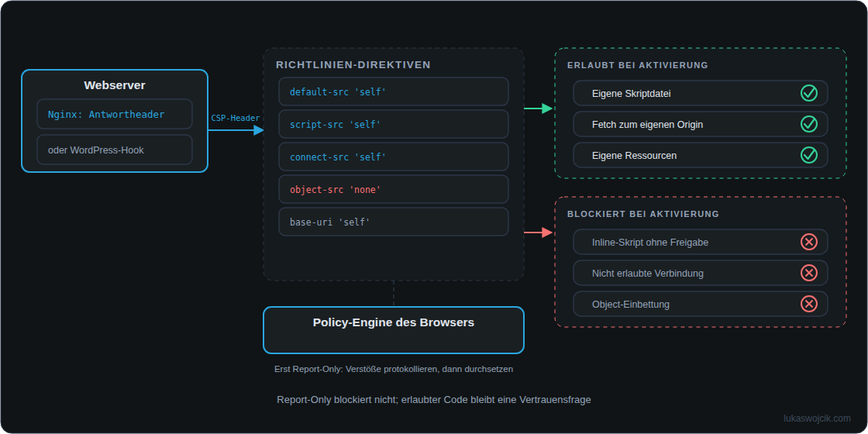Select the object-src 'none' directive
The width and height of the screenshot is (868, 434).
pyautogui.click(x=394, y=189)
